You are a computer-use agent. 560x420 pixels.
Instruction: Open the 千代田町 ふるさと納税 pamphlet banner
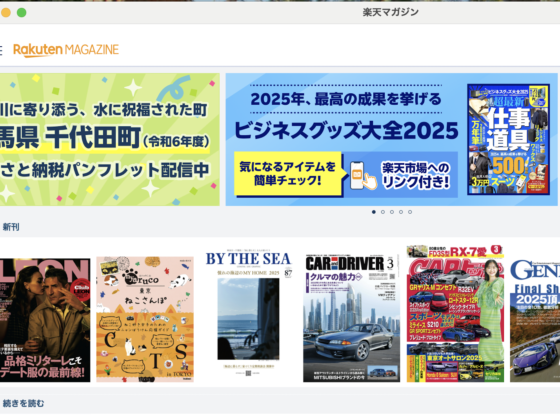tap(110, 139)
